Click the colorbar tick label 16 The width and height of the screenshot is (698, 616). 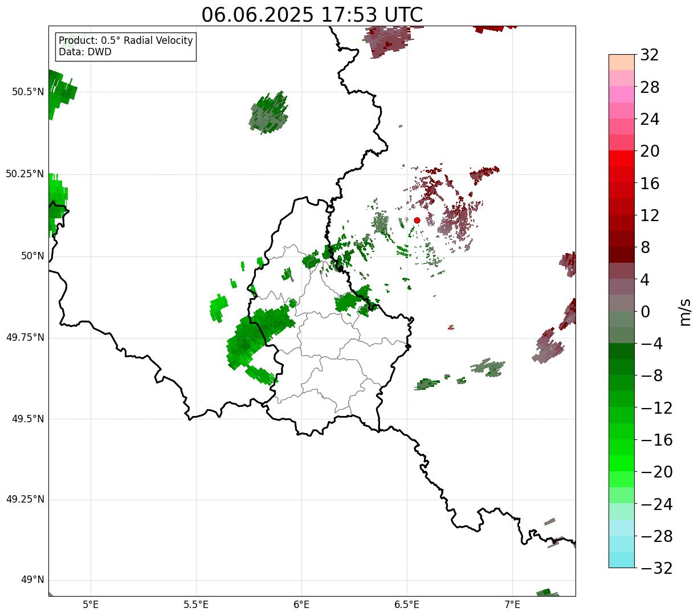(650, 183)
